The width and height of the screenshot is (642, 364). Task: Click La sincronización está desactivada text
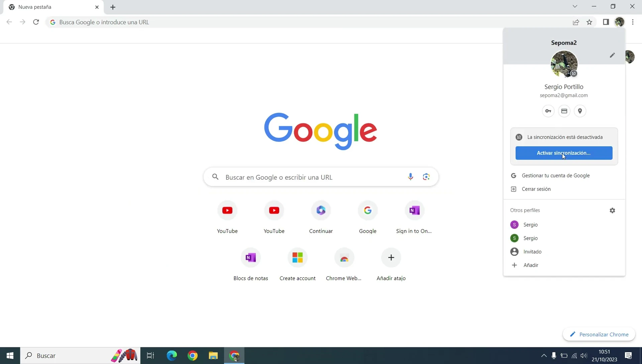click(565, 137)
